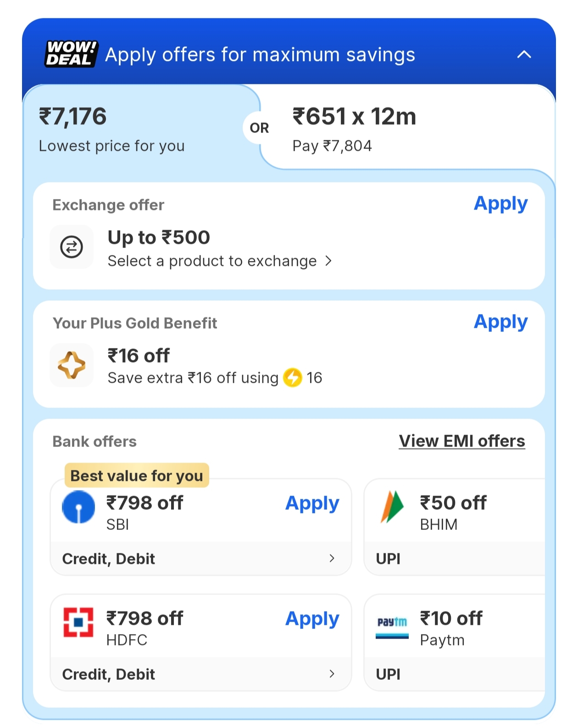The width and height of the screenshot is (578, 728).
Task: Expand HDFC Credit, Debit offer details
Action: click(x=331, y=674)
